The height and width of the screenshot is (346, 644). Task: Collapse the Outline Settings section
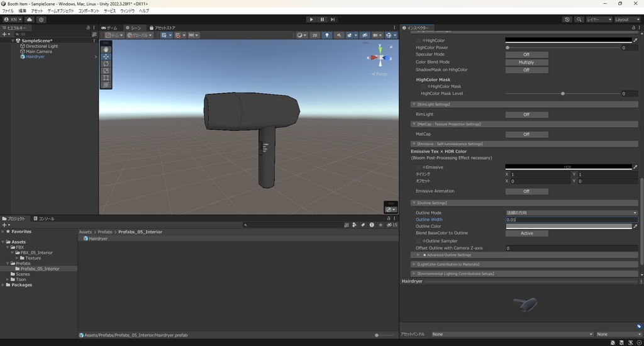coord(414,203)
